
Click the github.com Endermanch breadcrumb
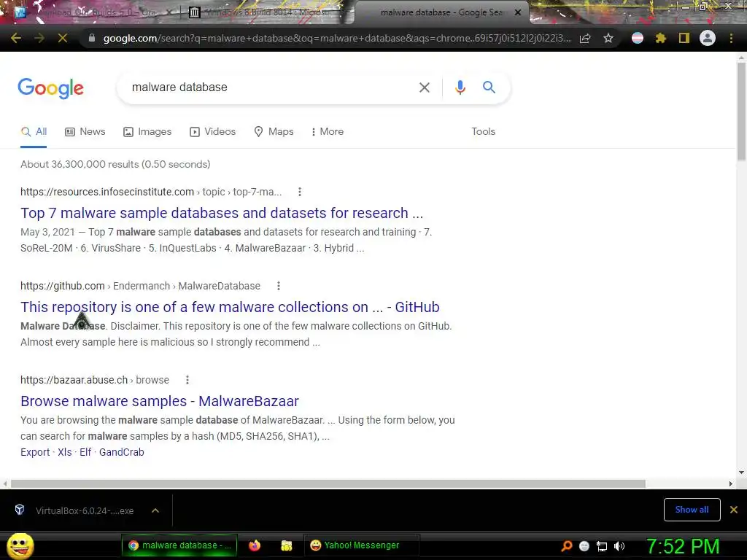(x=142, y=286)
